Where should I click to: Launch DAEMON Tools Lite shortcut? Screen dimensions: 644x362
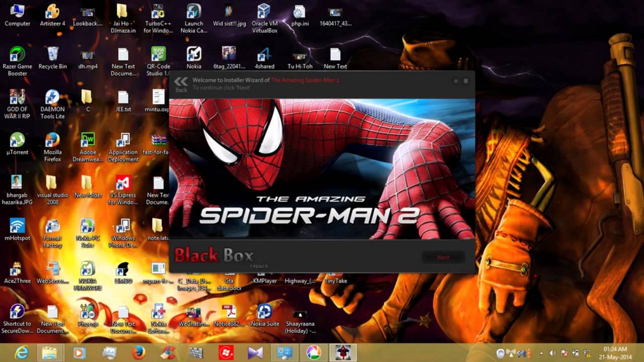[x=53, y=104]
